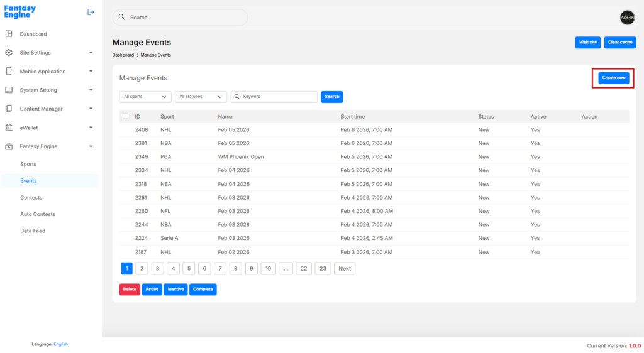
Task: Go to page 2 of events
Action: click(x=142, y=269)
